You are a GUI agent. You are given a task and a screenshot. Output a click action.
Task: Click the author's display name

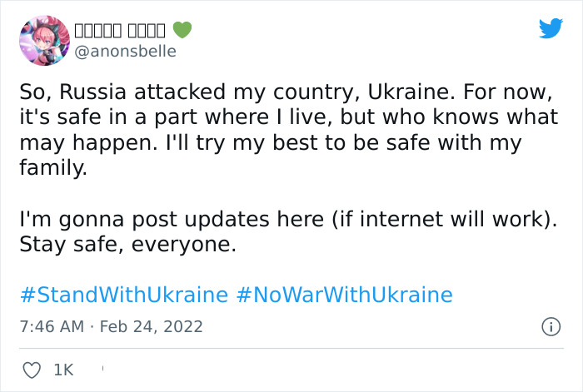(120, 30)
